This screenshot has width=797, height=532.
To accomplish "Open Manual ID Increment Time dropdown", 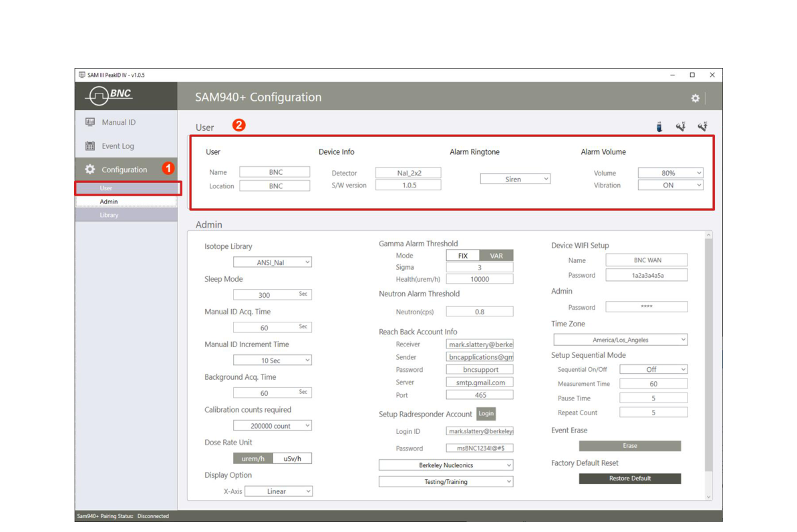I will click(273, 360).
